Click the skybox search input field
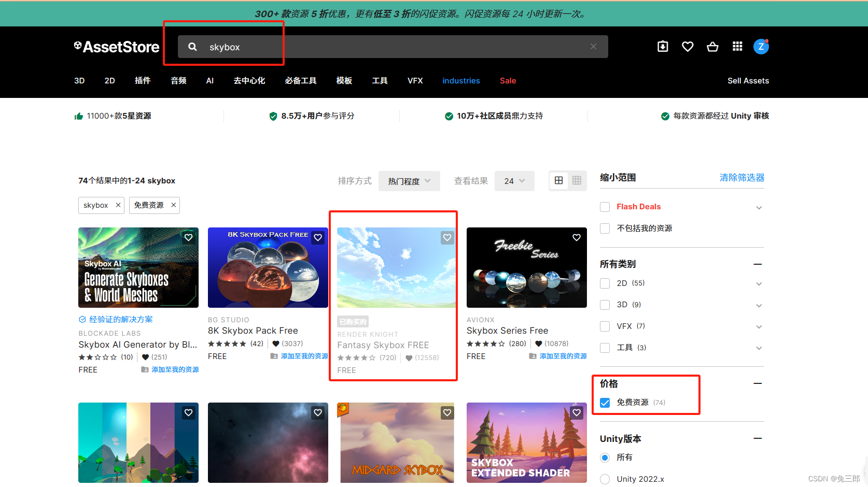This screenshot has width=868, height=487. click(393, 47)
